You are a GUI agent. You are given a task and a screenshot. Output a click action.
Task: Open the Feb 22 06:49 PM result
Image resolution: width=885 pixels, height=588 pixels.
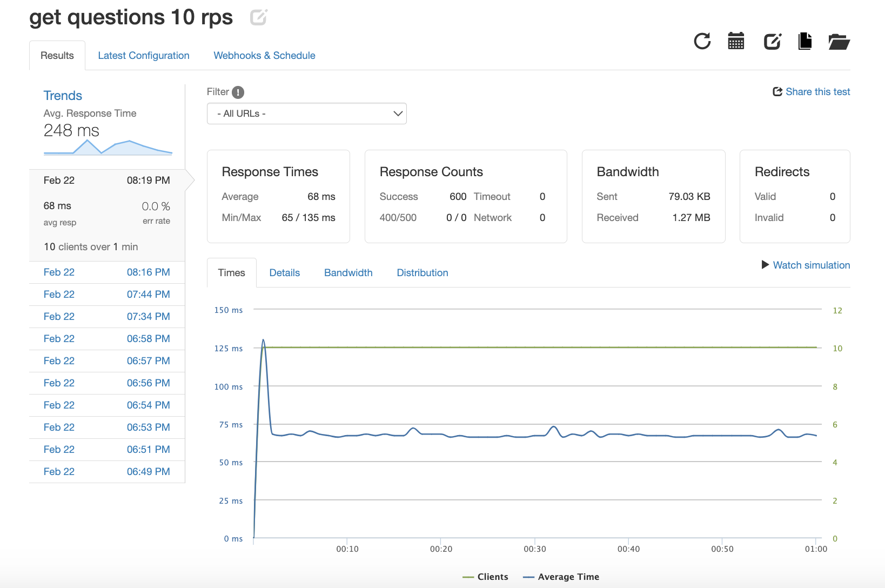click(x=107, y=472)
